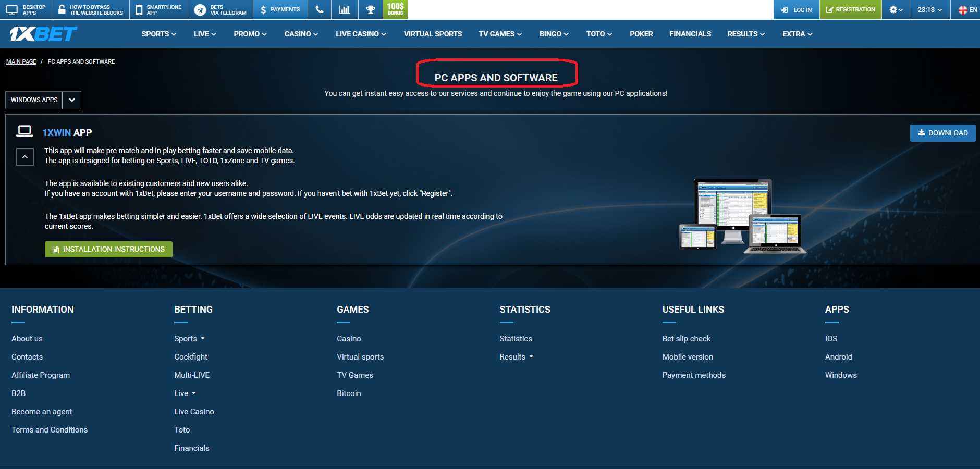
Task: Click the 100$ bonus icon
Action: pos(396,9)
